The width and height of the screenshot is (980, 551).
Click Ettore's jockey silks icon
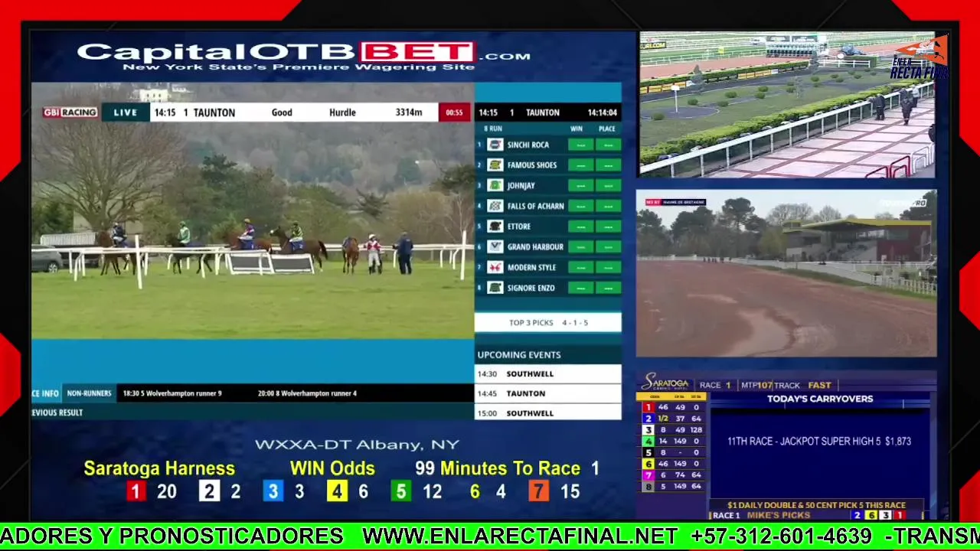tap(495, 227)
